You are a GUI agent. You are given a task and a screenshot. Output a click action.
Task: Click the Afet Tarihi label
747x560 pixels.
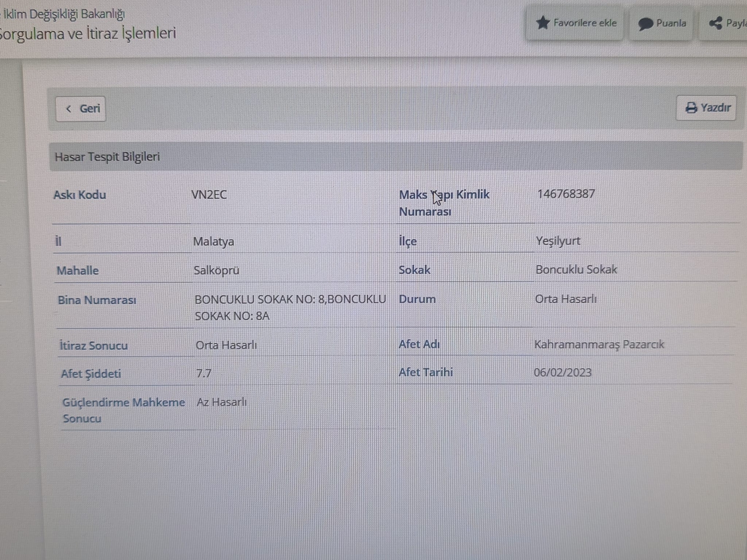[426, 372]
